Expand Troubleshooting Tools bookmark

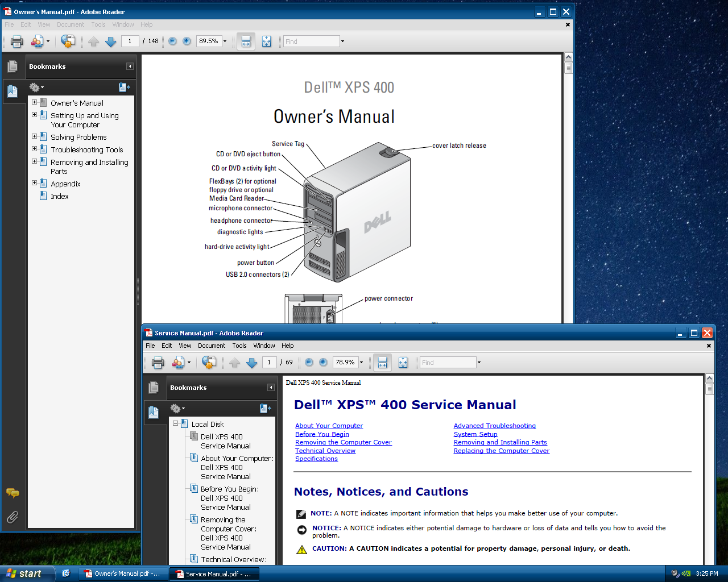coord(34,149)
